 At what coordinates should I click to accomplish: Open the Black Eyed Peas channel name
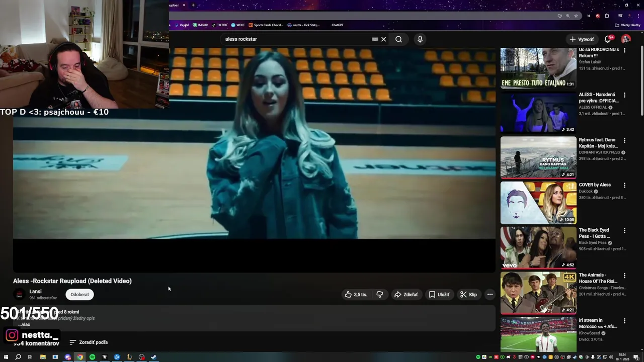593,243
